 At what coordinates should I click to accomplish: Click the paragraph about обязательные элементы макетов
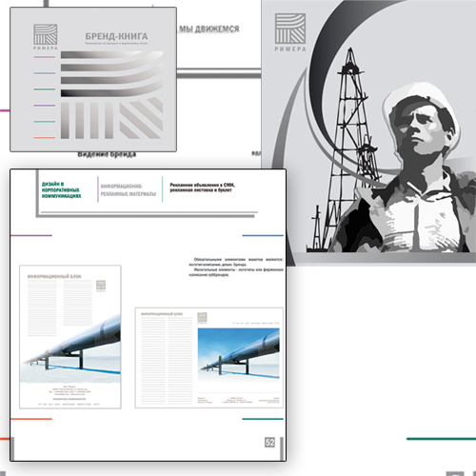236,267
